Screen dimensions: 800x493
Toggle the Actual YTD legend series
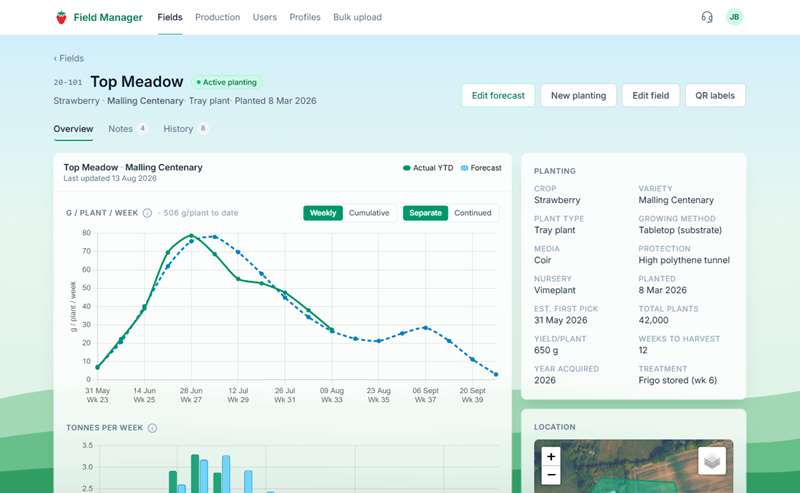[428, 168]
